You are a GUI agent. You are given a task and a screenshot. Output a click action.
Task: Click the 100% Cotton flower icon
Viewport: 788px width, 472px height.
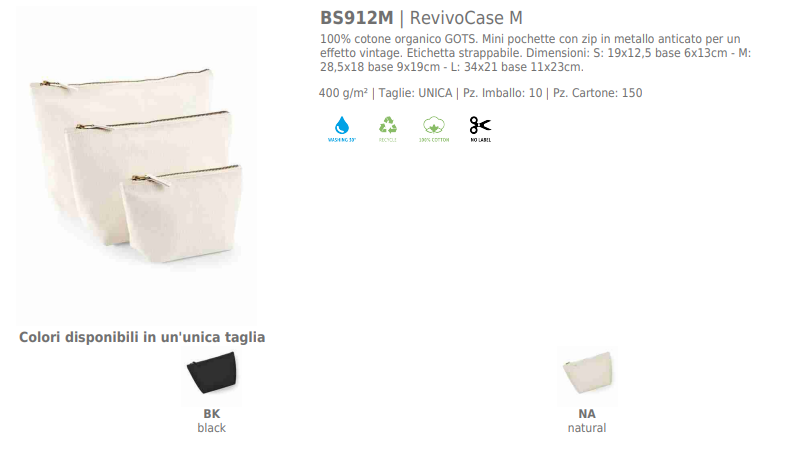434,129
